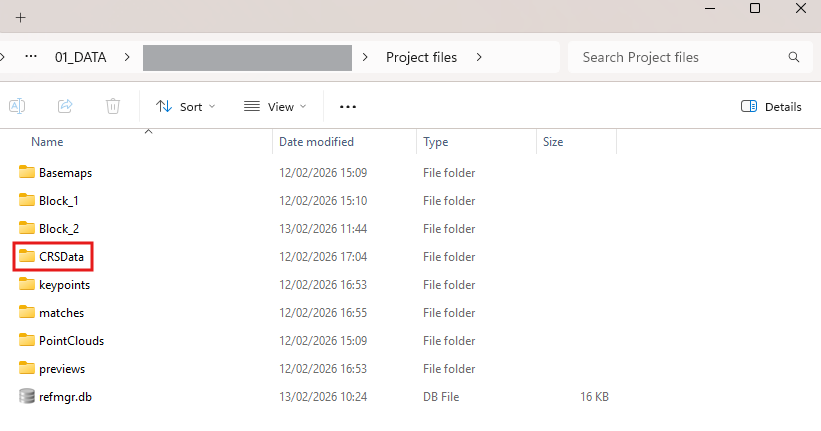Click the rename icon in toolbar
821x431 pixels.
[17, 106]
